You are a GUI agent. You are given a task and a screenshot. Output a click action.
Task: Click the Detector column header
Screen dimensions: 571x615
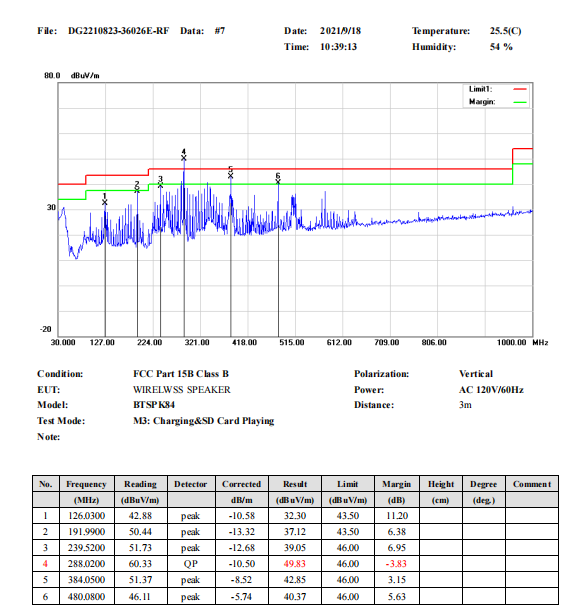click(191, 484)
